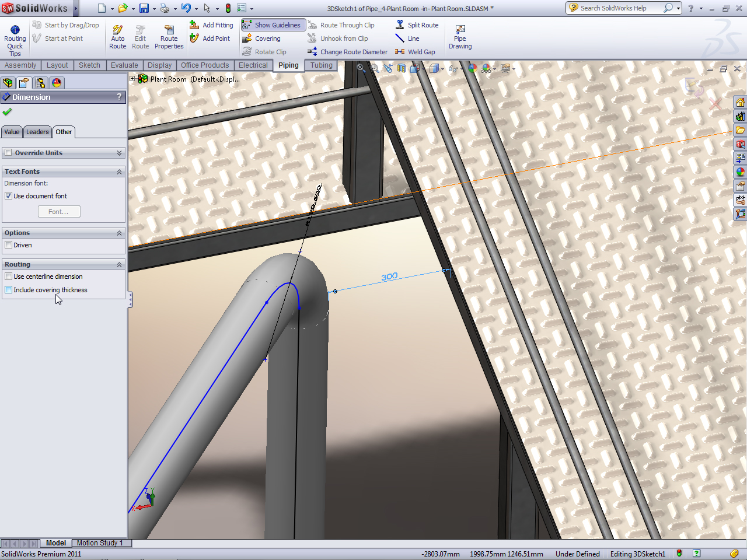747x560 pixels.
Task: Click the Search SolidWorks Help field
Action: tap(619, 8)
